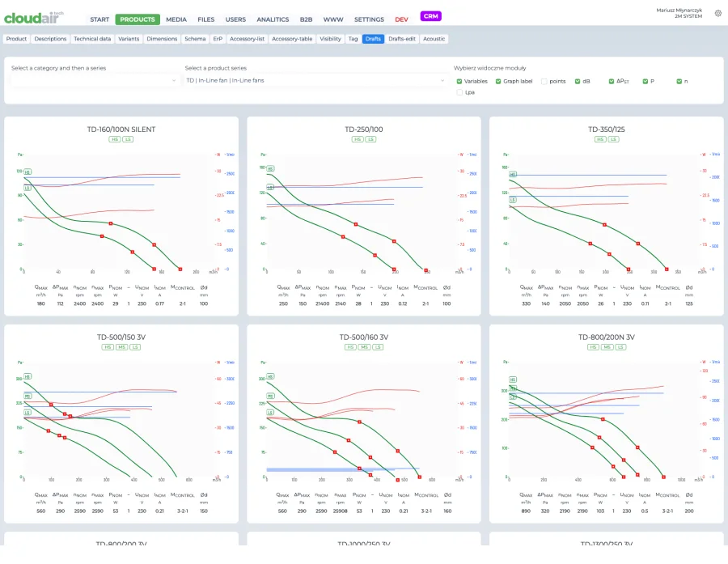Open the settings gear icon
The width and height of the screenshot is (728, 564).
pos(717,14)
